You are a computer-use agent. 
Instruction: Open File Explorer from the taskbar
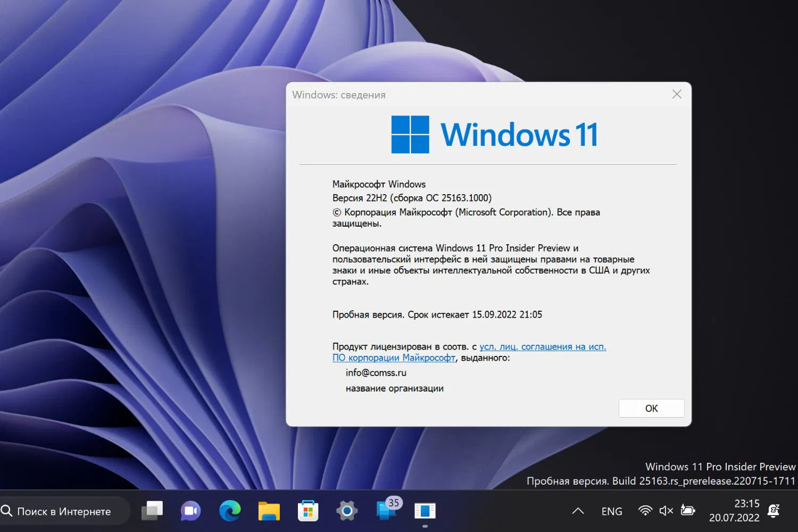[x=269, y=511]
